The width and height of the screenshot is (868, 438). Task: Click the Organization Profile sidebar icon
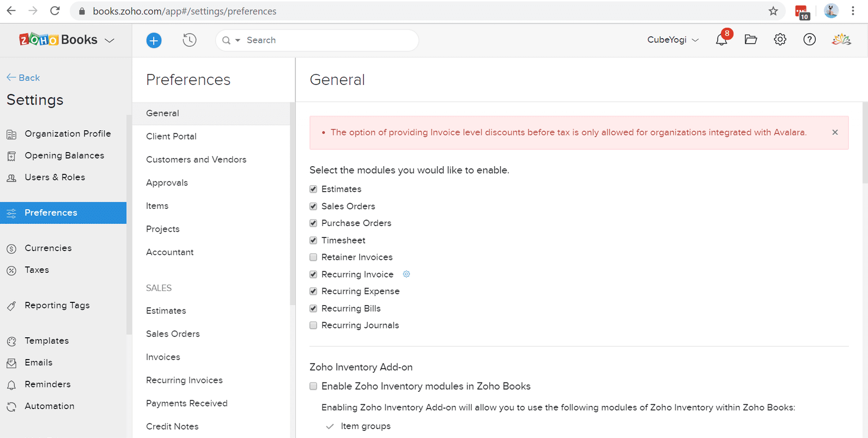11,134
